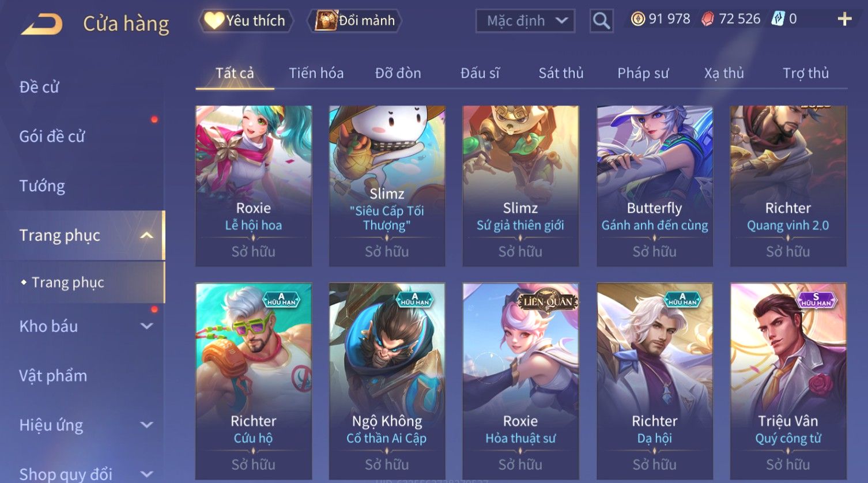Click the heart icon on Yêu thích
Screen dimensions: 868x483
tap(214, 21)
